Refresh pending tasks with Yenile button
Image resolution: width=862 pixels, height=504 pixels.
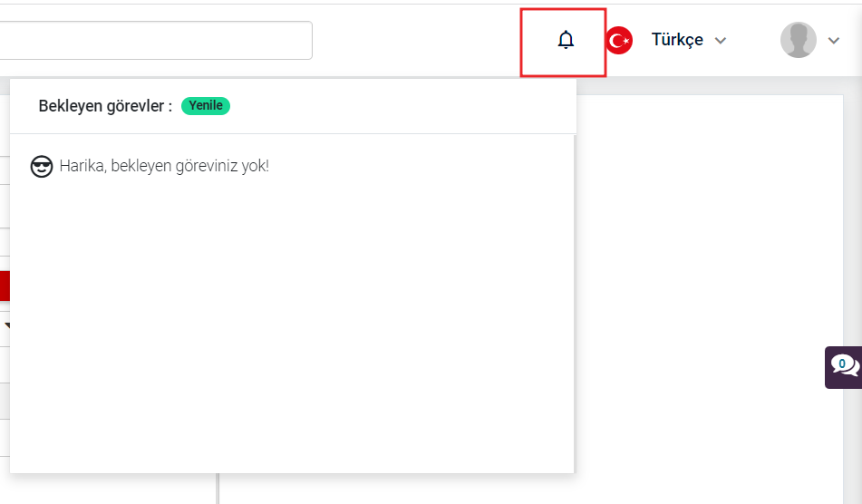[x=206, y=105]
